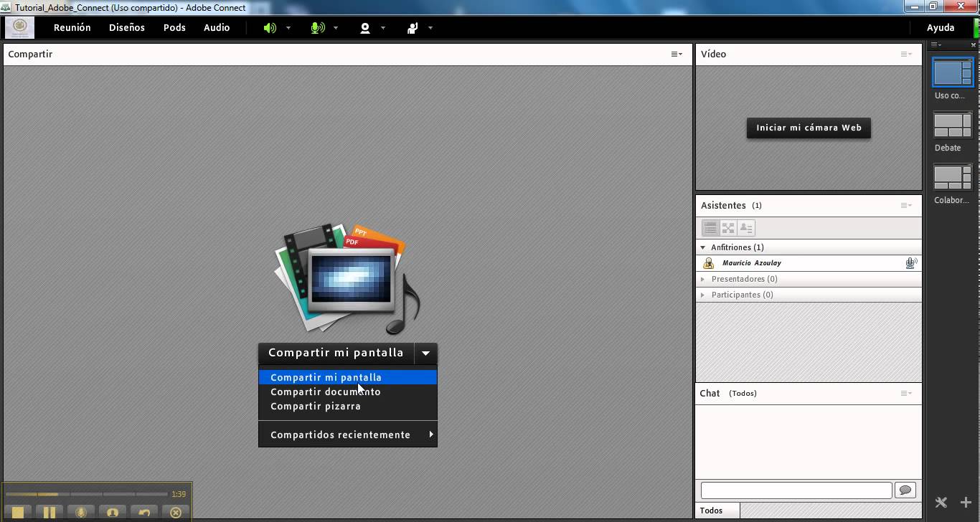Switch attendees to breakout room view
980x522 pixels.
pyautogui.click(x=728, y=228)
